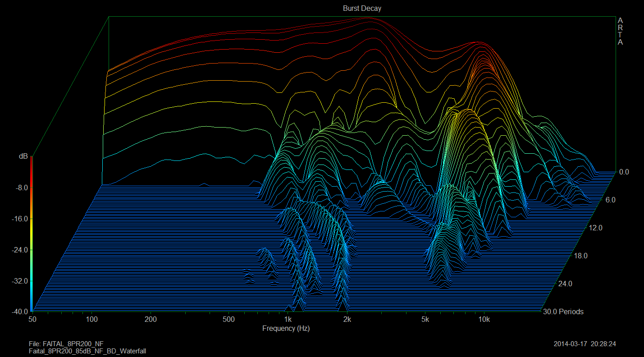Select the -16.0 dB scale tick
Image resolution: width=644 pixels, height=357 pixels.
(x=21, y=219)
